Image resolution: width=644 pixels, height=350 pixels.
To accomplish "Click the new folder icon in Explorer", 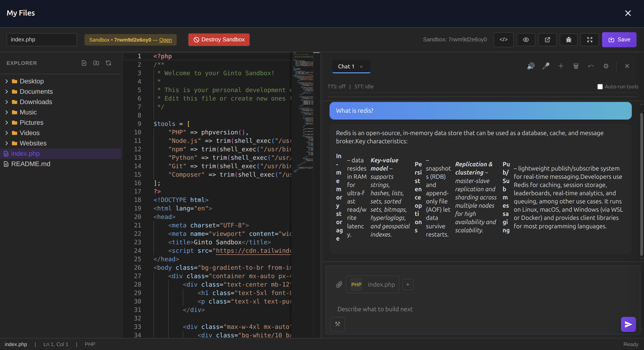I will [96, 63].
